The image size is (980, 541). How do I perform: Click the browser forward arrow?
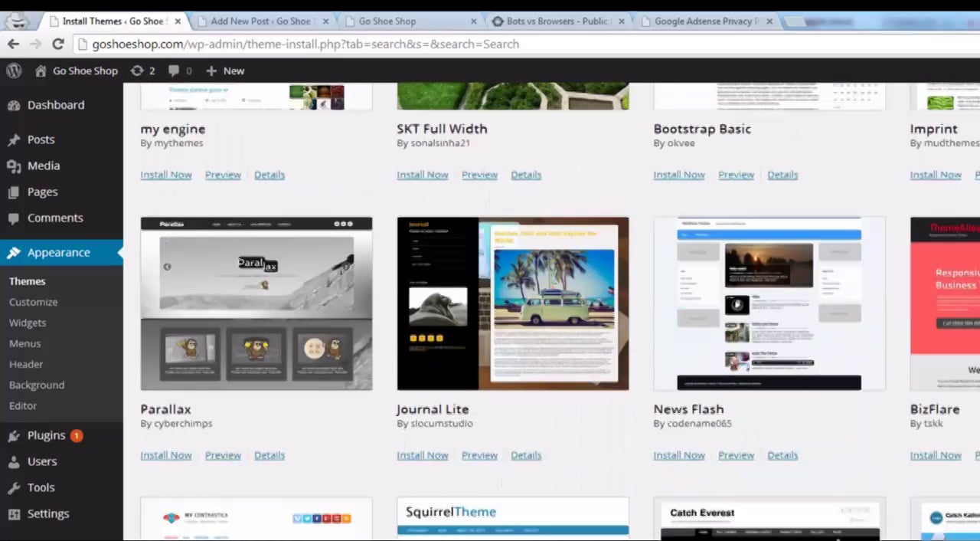point(35,44)
